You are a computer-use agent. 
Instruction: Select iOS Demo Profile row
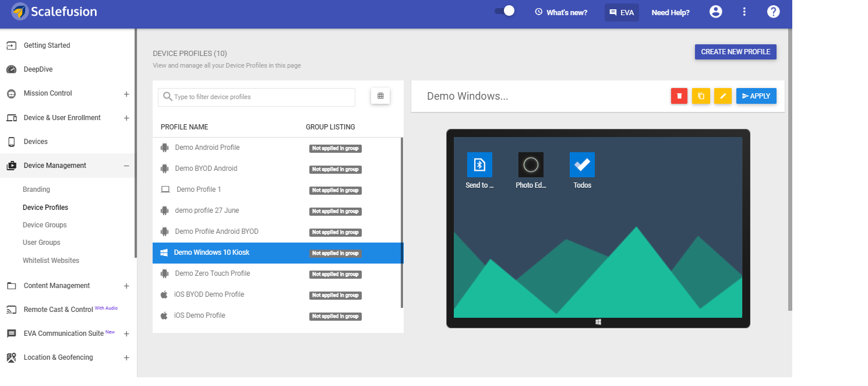tap(277, 316)
